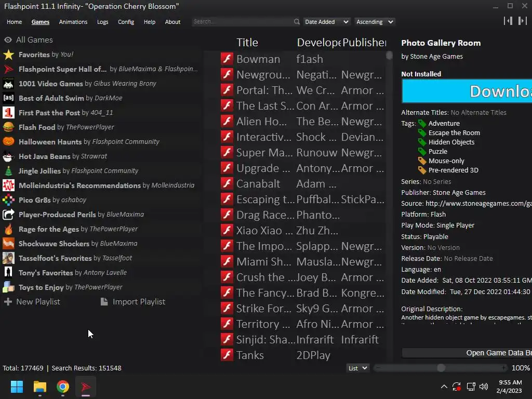Click the Hidden Objects tag

(x=451, y=142)
